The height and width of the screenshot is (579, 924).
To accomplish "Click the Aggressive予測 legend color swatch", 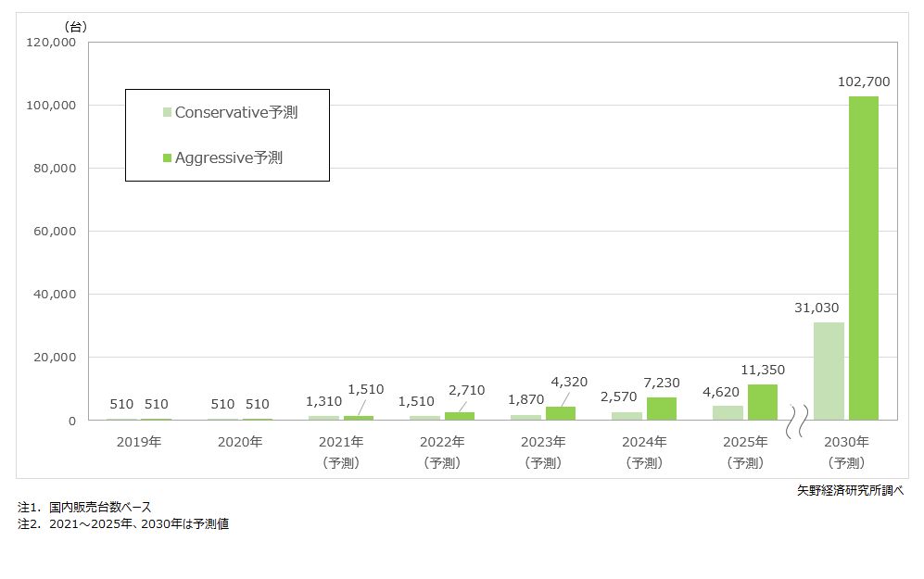I will pyautogui.click(x=168, y=158).
